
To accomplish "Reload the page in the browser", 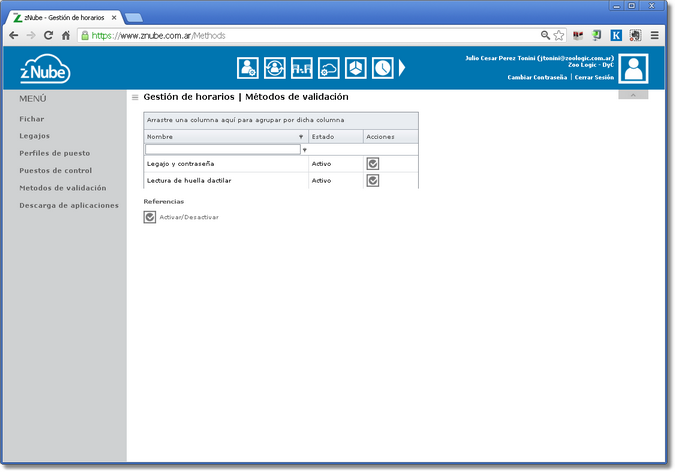I will 47,35.
